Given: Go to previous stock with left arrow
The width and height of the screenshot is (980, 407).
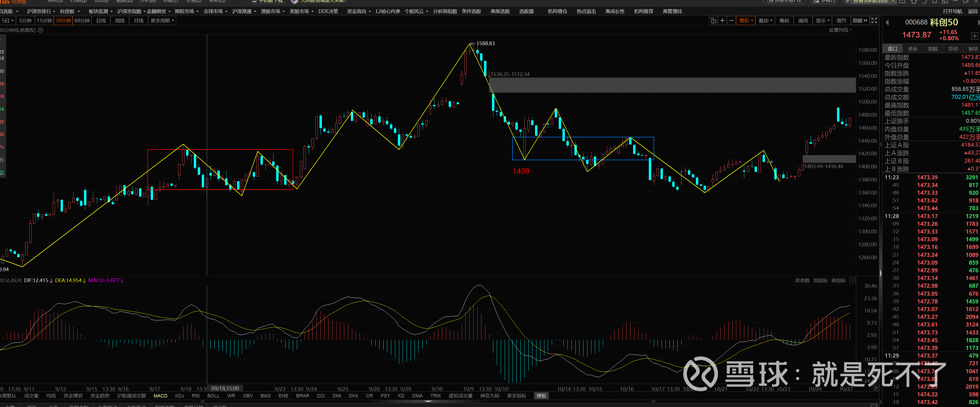Looking at the screenshot, I should tap(887, 22).
